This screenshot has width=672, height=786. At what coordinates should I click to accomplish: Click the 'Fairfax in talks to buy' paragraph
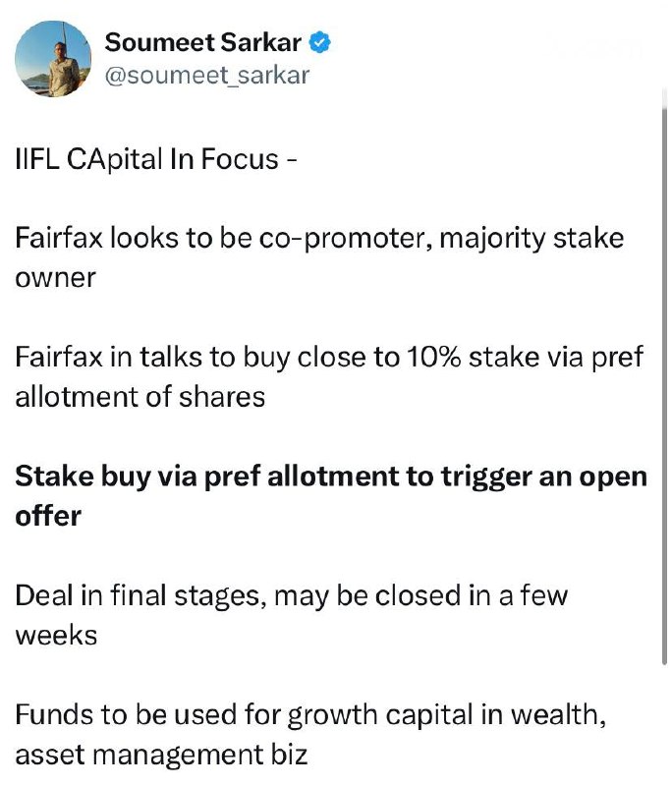329,377
